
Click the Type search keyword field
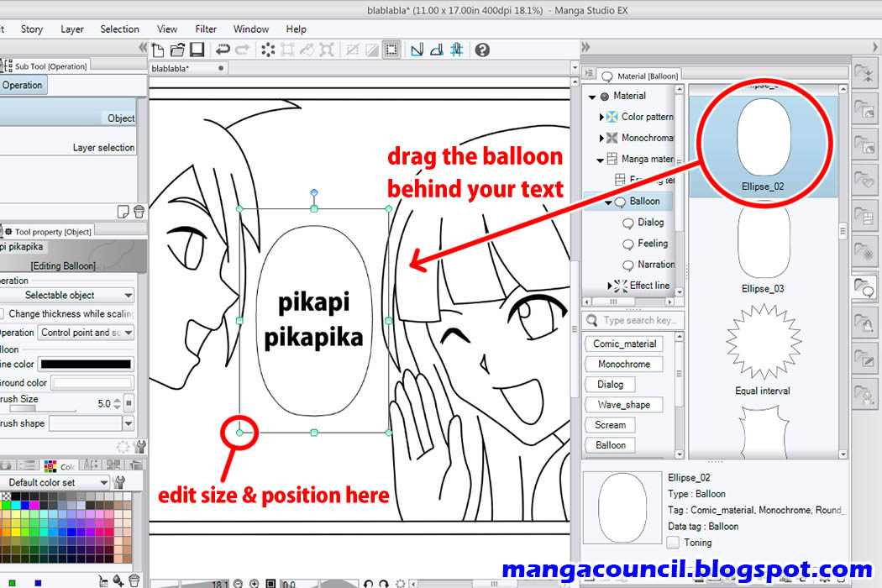pos(634,320)
